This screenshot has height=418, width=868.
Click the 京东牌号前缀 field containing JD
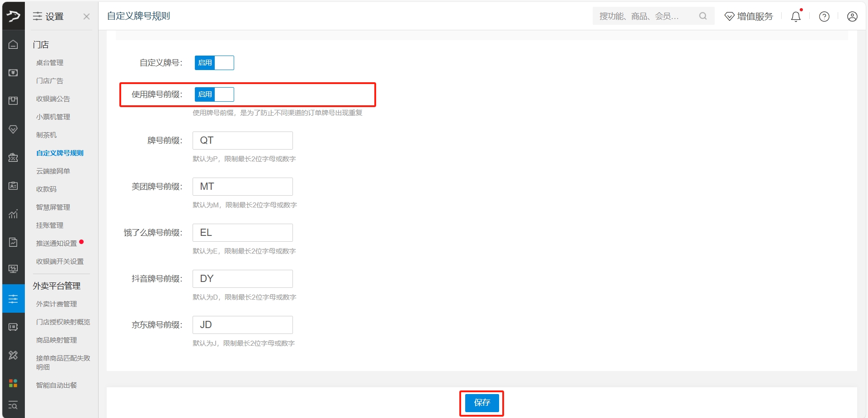pos(243,325)
